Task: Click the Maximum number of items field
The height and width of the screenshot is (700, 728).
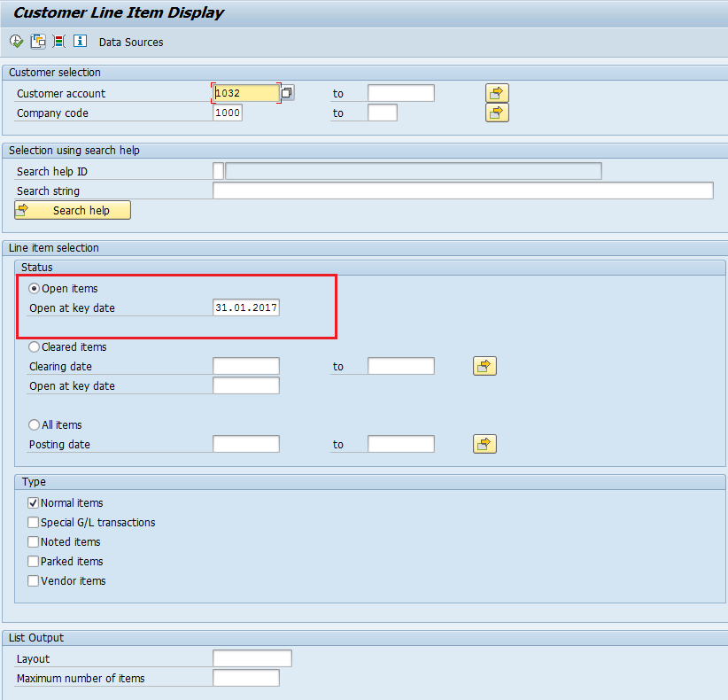Action: pos(246,678)
